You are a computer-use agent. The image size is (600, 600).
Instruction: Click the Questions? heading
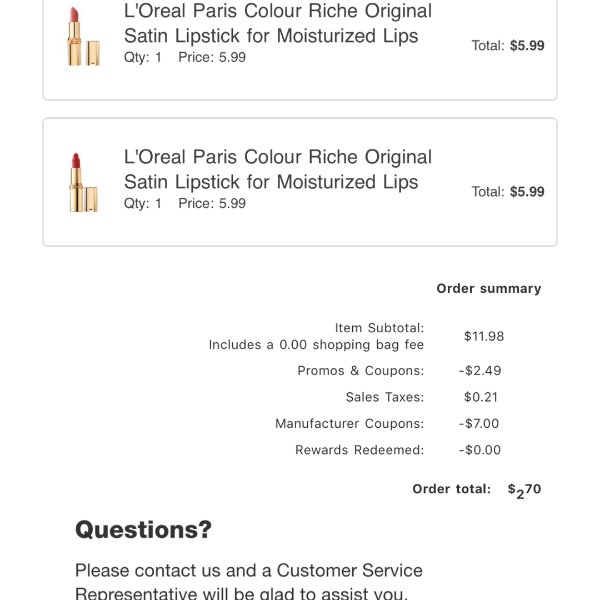(x=143, y=530)
